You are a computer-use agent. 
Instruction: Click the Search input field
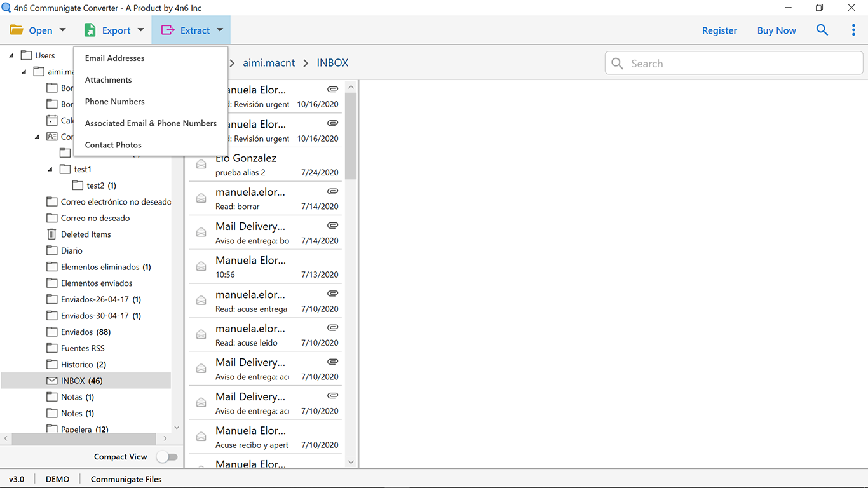(x=734, y=64)
